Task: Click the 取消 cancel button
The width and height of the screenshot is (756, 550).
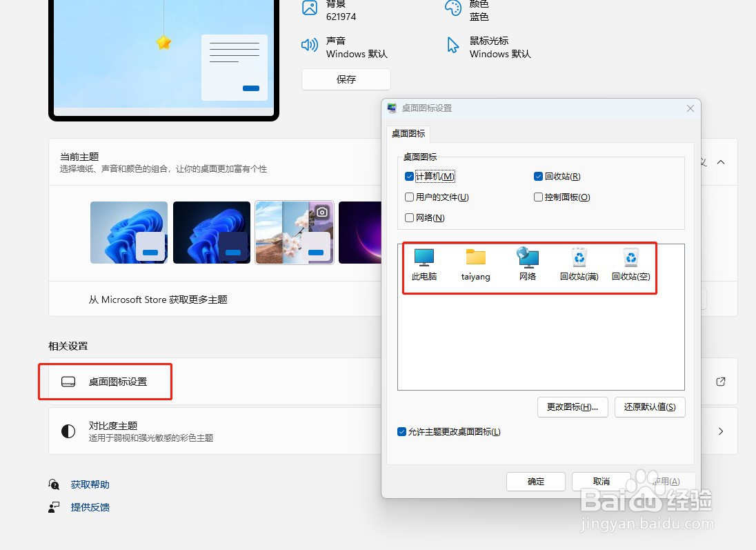Action: click(601, 482)
